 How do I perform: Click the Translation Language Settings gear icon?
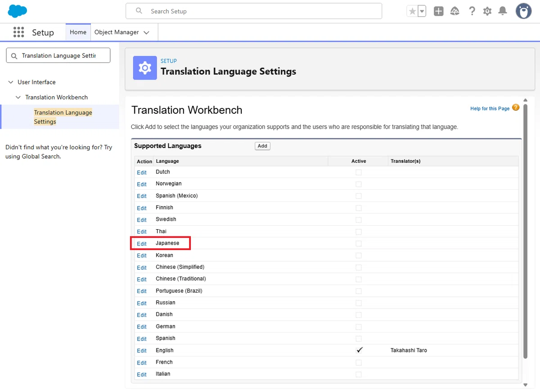point(145,68)
